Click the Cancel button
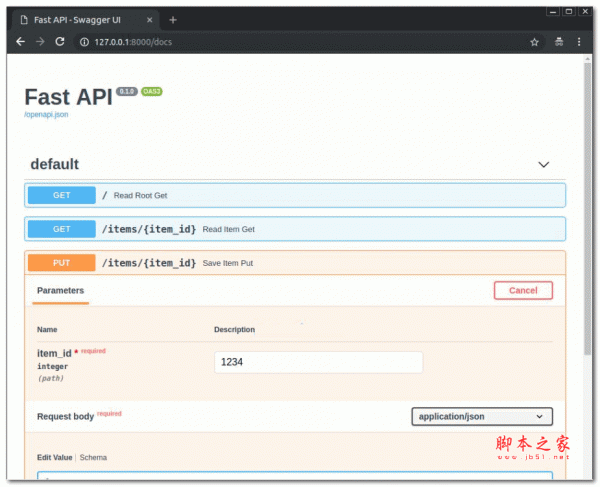This screenshot has width=600, height=487. coord(523,291)
